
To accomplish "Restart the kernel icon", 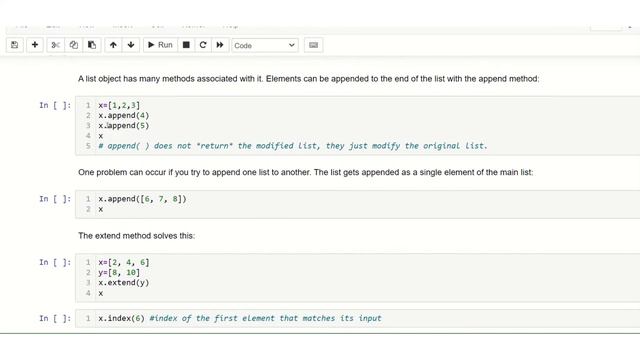I will (203, 45).
